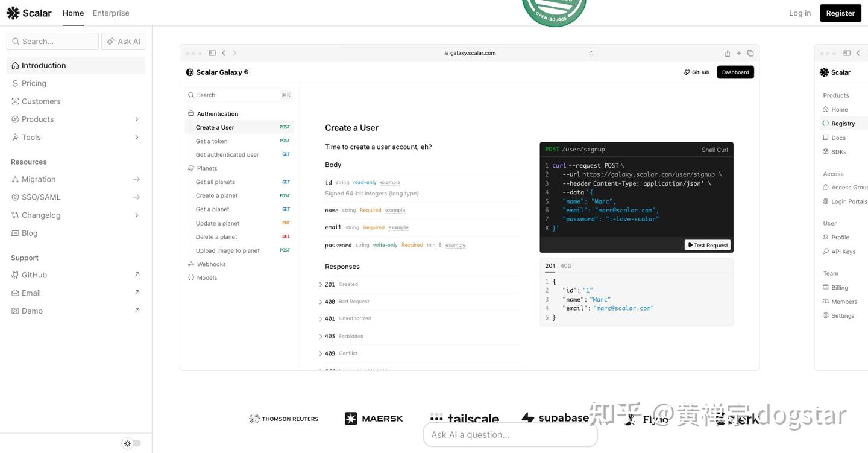The width and height of the screenshot is (868, 453).
Task: Open the example link for the id field
Action: tap(390, 182)
